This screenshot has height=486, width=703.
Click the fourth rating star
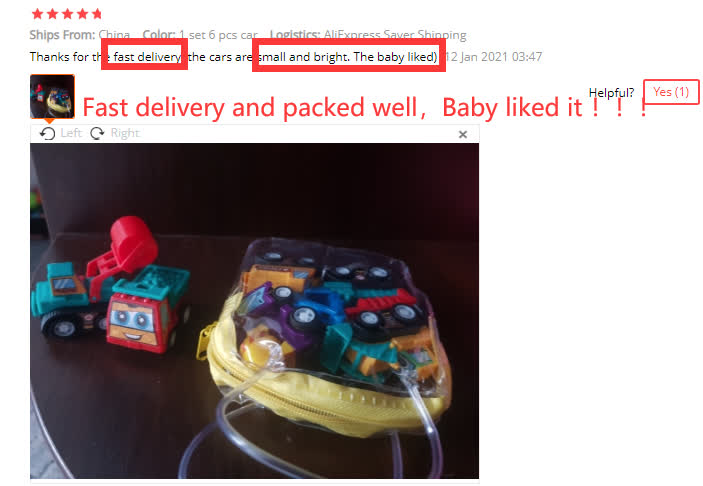[82, 14]
